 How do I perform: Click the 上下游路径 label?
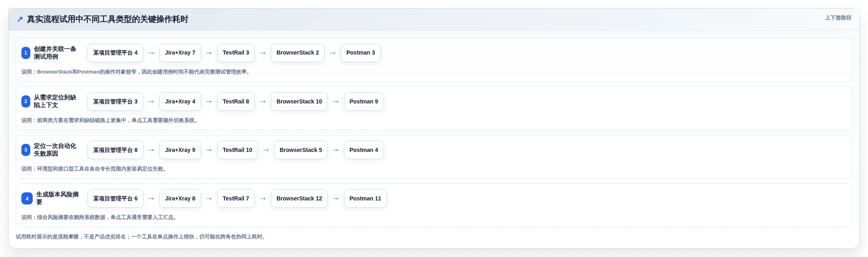pos(838,18)
